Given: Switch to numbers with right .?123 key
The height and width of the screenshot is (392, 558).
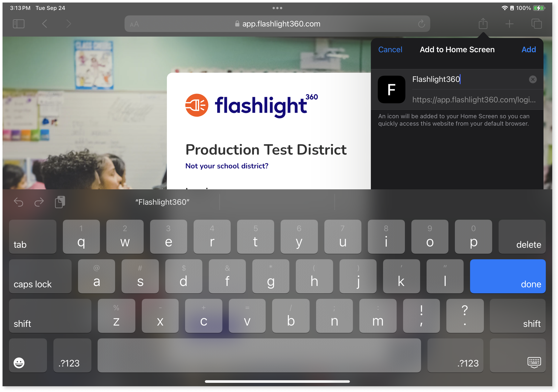Looking at the screenshot, I should click(455, 356).
